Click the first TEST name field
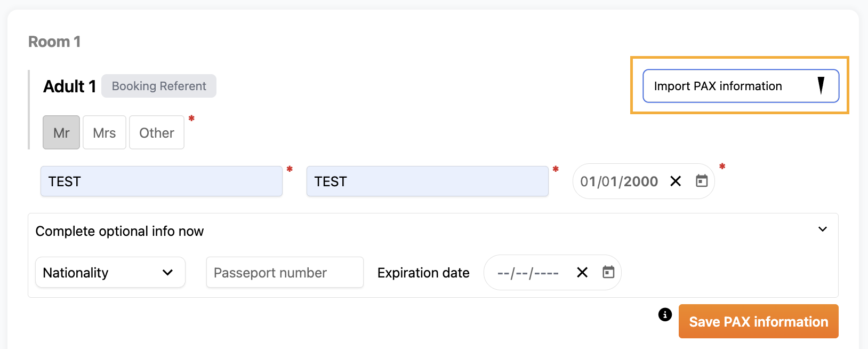This screenshot has width=868, height=349. pyautogui.click(x=161, y=181)
